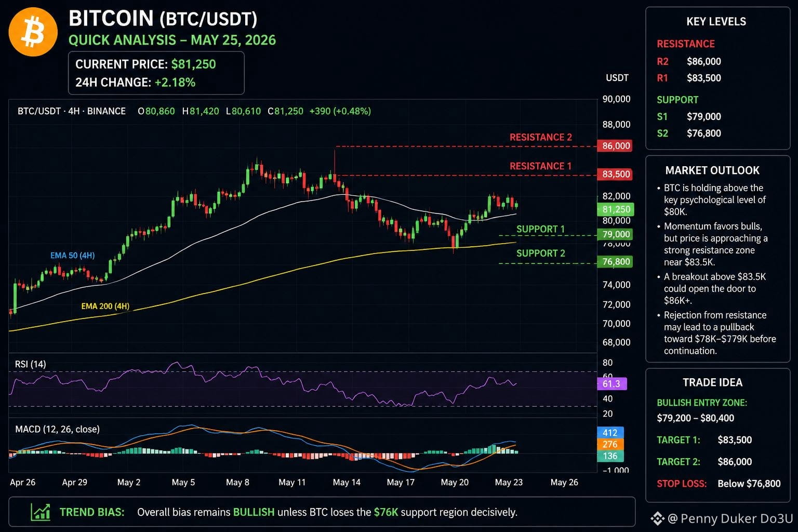This screenshot has height=532, width=798.
Task: Click the S2 $76,800 row in Key Levels
Action: point(689,133)
